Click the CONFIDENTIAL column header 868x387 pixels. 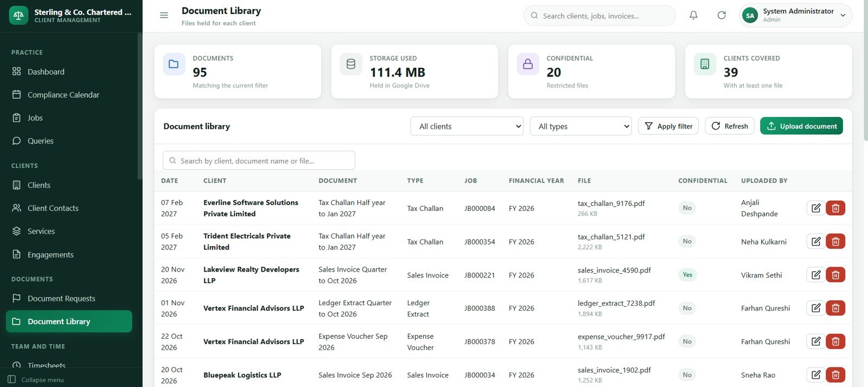point(703,180)
